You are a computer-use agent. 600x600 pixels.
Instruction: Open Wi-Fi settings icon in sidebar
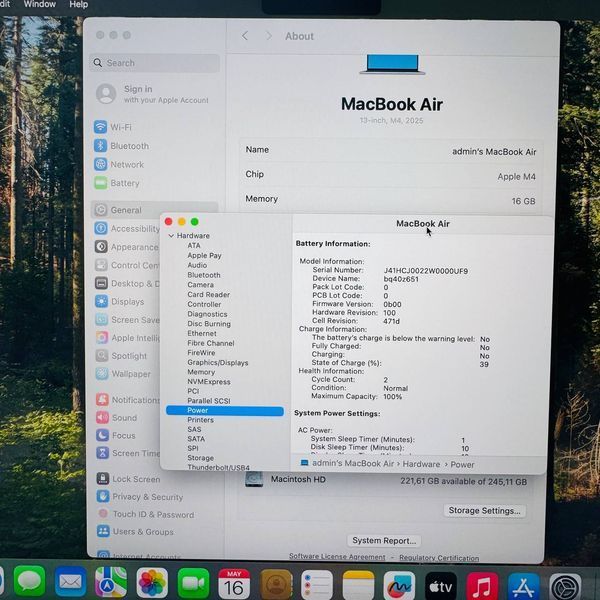coord(100,127)
